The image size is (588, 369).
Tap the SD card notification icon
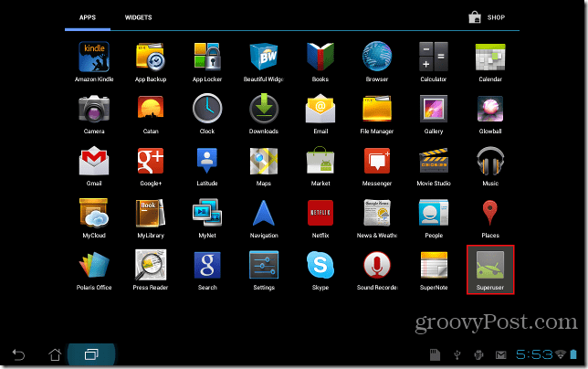[x=435, y=354]
